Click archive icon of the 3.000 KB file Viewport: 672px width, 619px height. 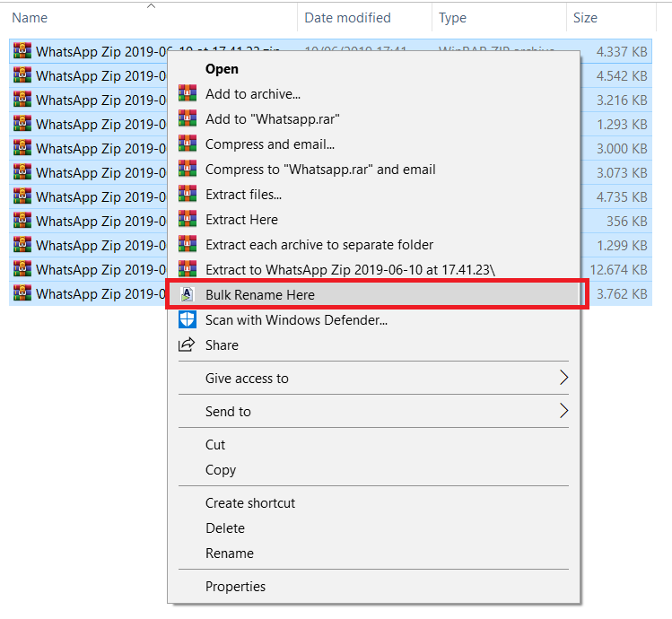tap(22, 147)
